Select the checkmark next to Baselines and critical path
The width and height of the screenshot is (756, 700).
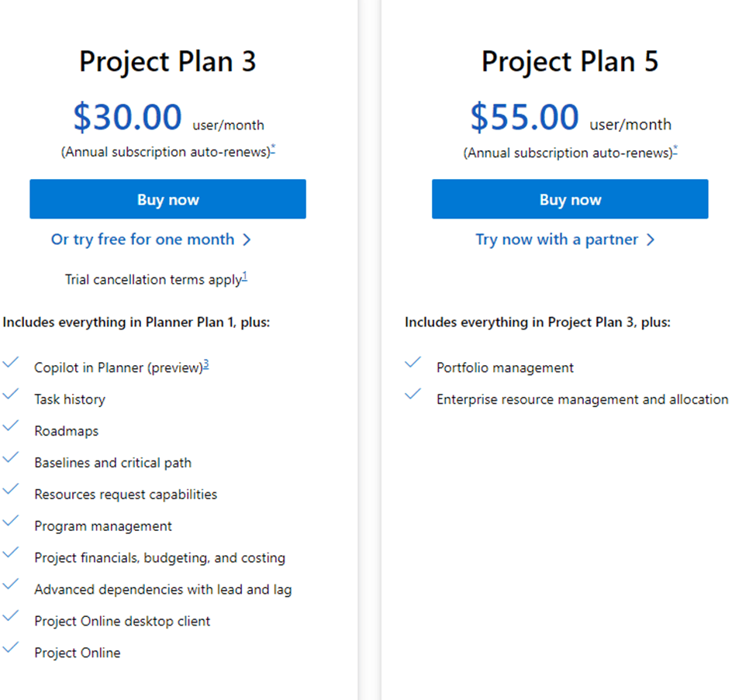point(12,457)
